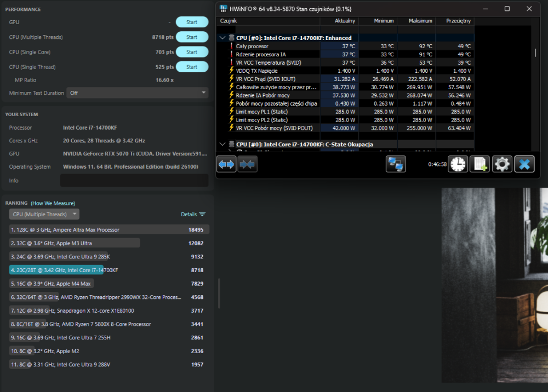
Task: Click the Info input field
Action: (134, 181)
